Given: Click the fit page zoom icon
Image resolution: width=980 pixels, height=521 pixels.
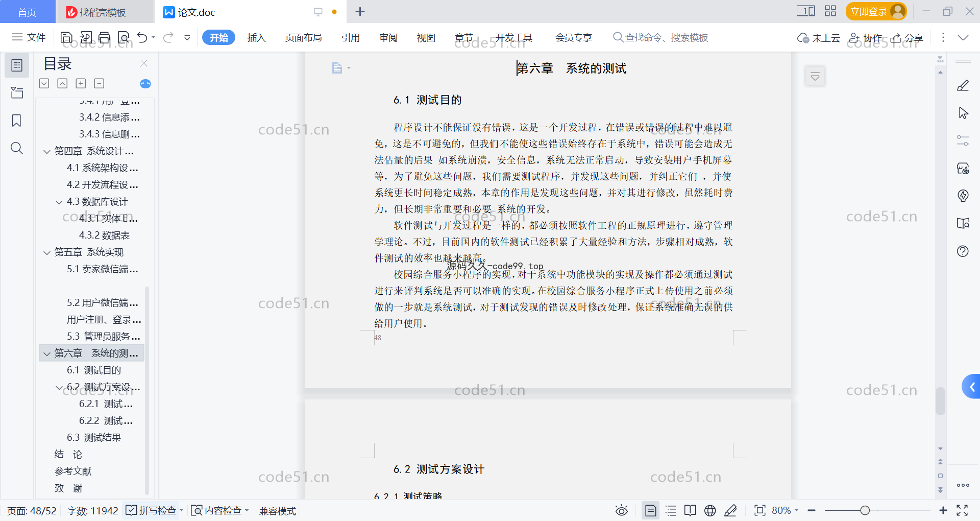Looking at the screenshot, I should [x=760, y=510].
